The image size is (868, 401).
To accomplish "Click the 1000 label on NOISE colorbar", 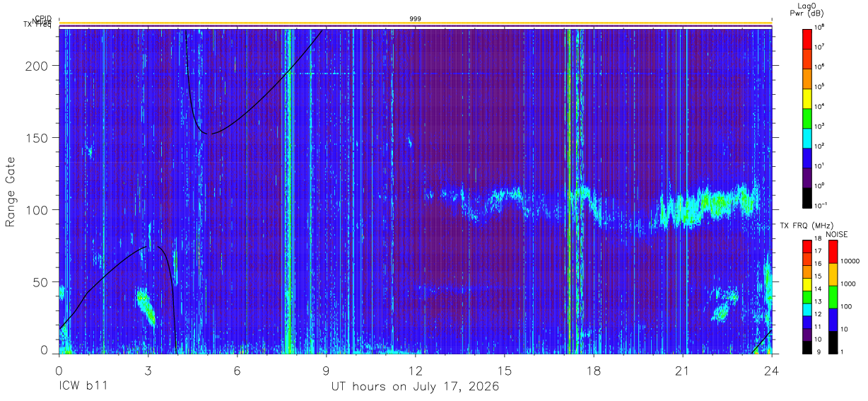I will (x=850, y=284).
